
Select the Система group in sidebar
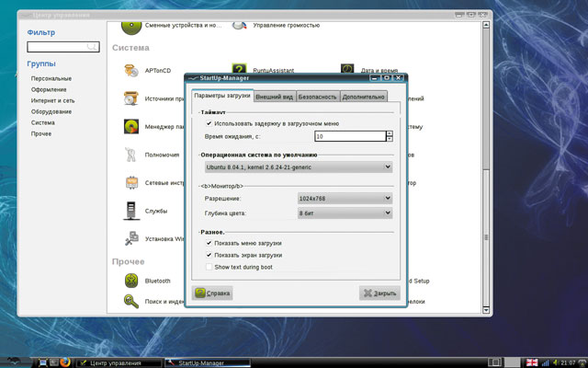43,122
